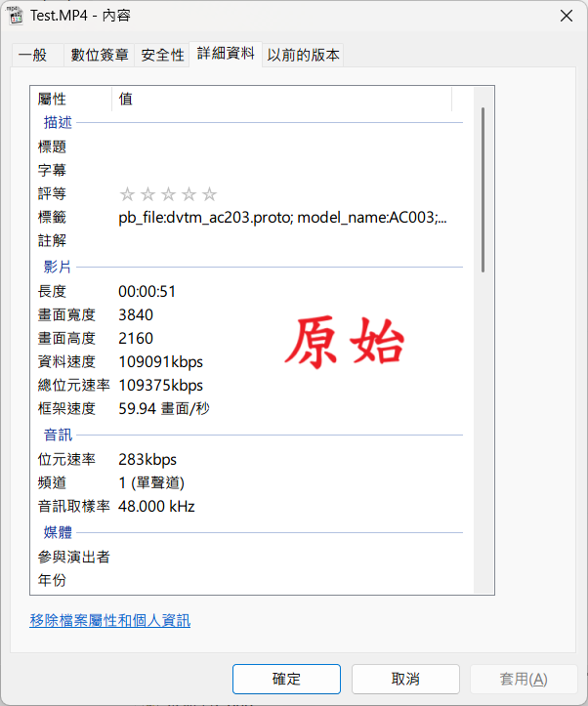Click the property list vertical scrollbar thumb
Viewport: 588px width, 706px height.
[483, 189]
